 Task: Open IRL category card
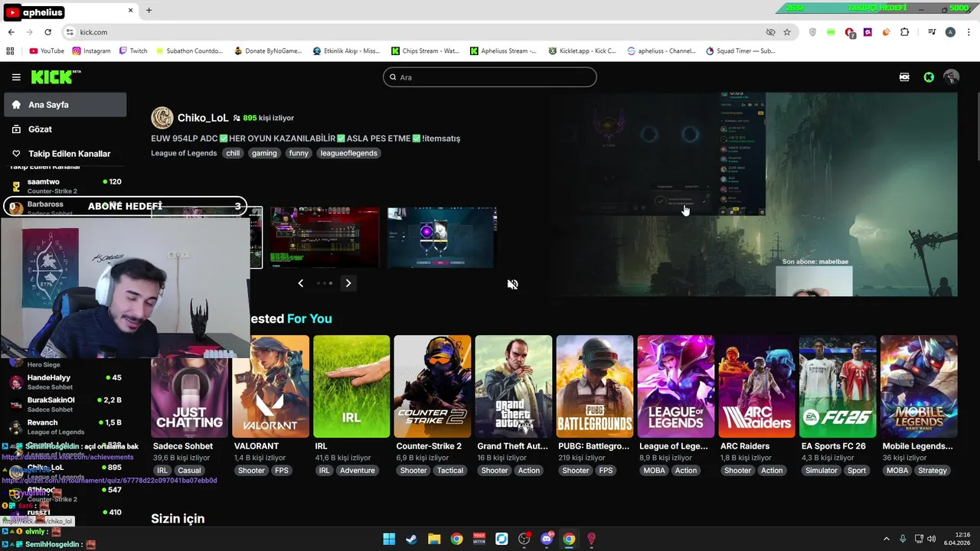[x=351, y=386]
